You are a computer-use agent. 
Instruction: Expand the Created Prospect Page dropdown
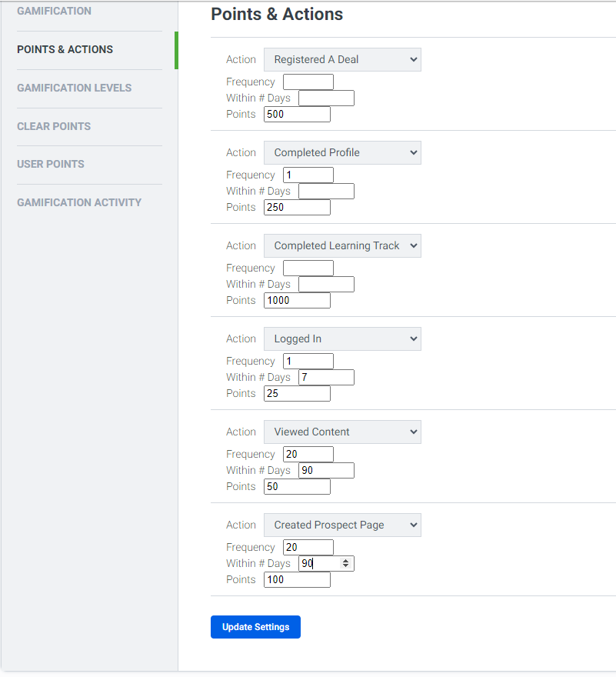tap(342, 525)
